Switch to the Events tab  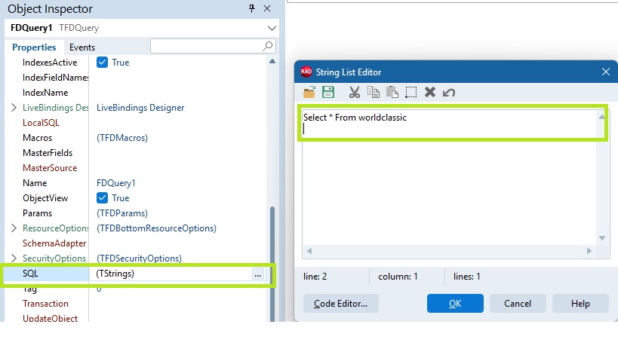(82, 47)
